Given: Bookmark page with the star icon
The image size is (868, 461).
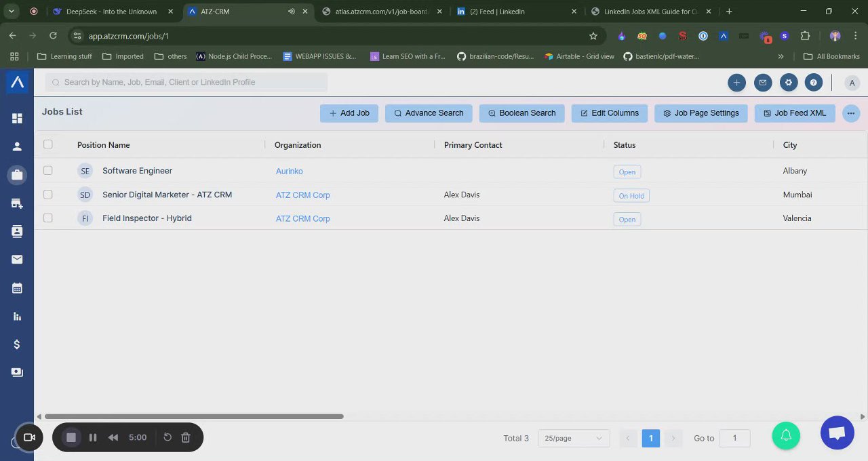Looking at the screenshot, I should [x=593, y=36].
